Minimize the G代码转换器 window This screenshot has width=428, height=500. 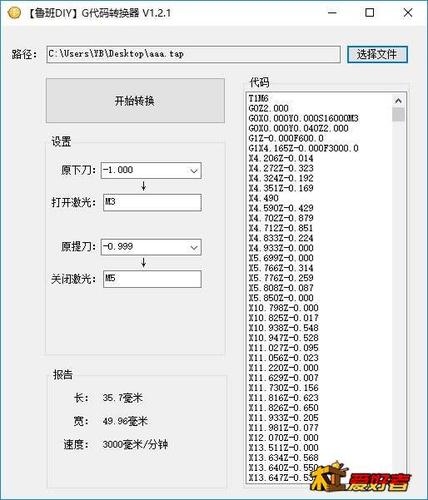(x=332, y=13)
